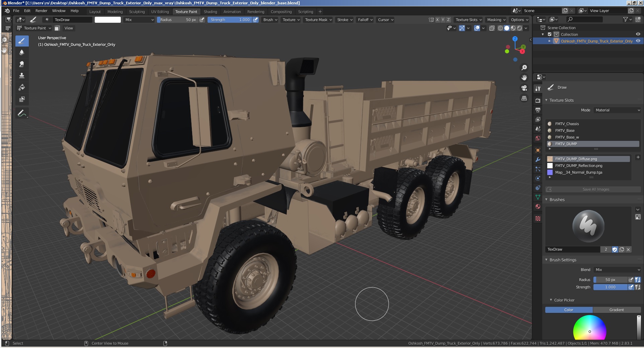Open the Texture Mask dropdown
The image size is (644, 348).
318,20
